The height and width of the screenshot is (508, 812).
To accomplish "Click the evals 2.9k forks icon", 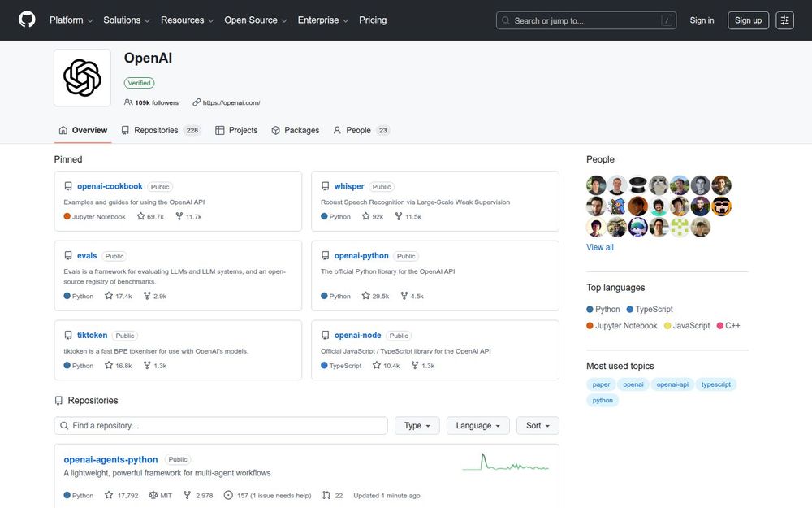I will [147, 296].
